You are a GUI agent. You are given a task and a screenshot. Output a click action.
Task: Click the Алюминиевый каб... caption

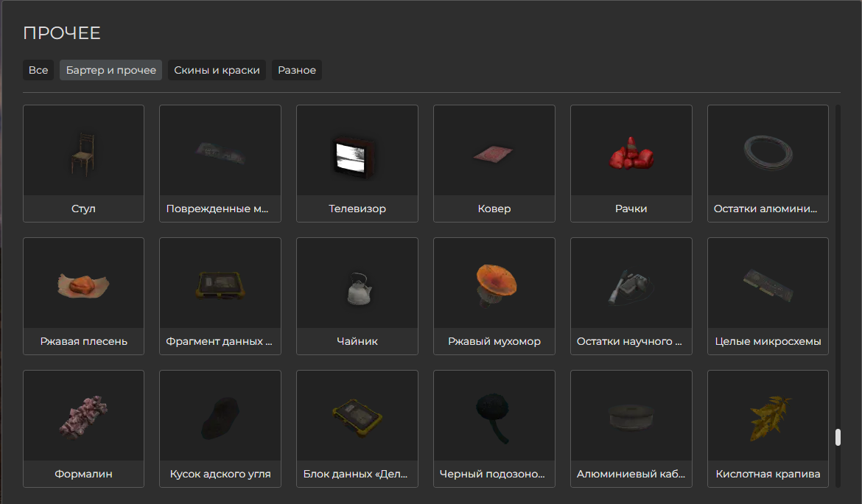[631, 474]
